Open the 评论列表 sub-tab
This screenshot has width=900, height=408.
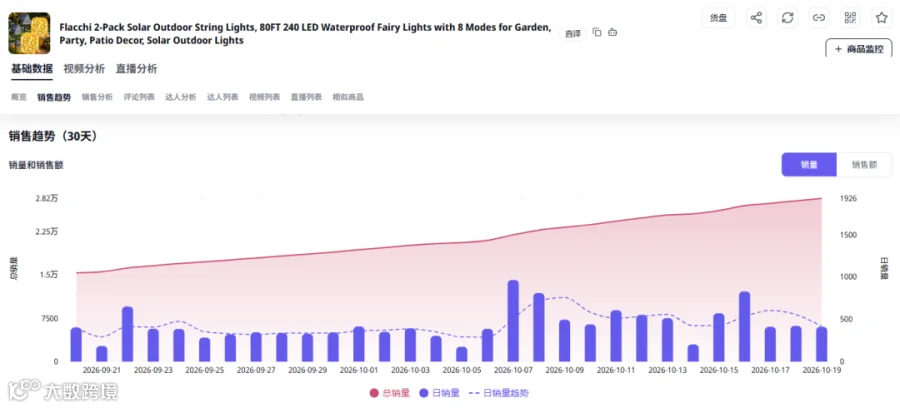[x=139, y=97]
